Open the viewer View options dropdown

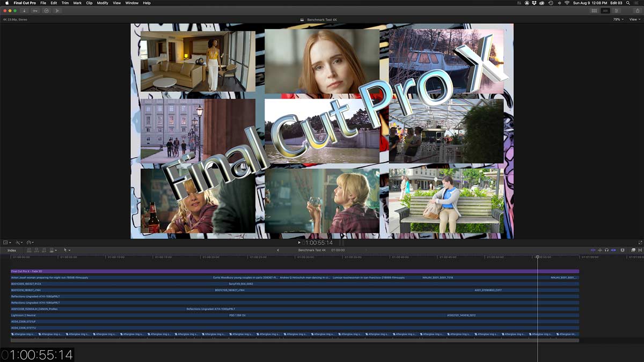pos(634,19)
